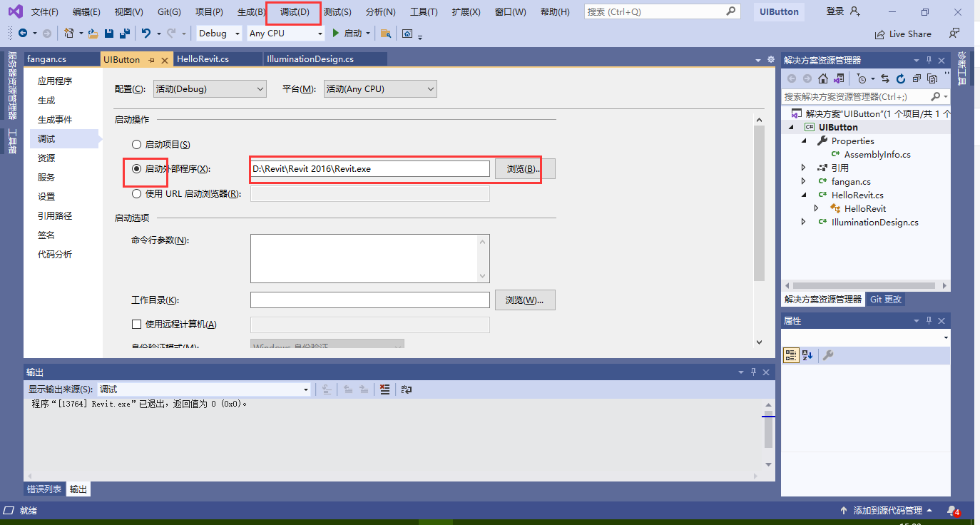Click the open file folder icon
The width and height of the screenshot is (980, 525).
coord(93,34)
